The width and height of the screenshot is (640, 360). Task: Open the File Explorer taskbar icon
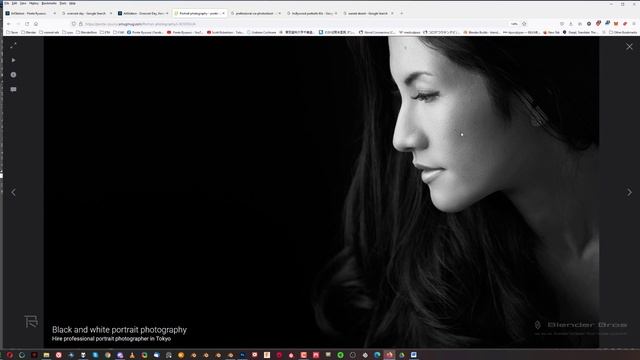(x=47, y=355)
